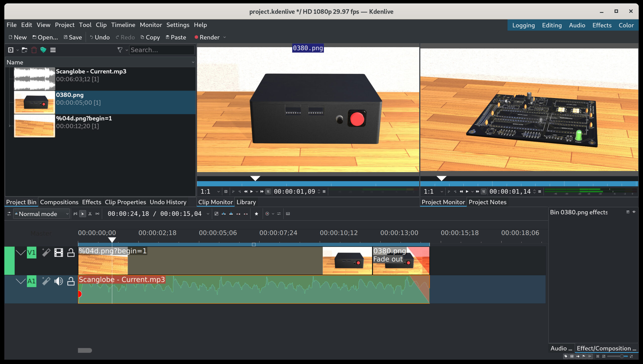Image resolution: width=643 pixels, height=364 pixels.
Task: Open filter icon next to Search box
Action: [x=120, y=50]
